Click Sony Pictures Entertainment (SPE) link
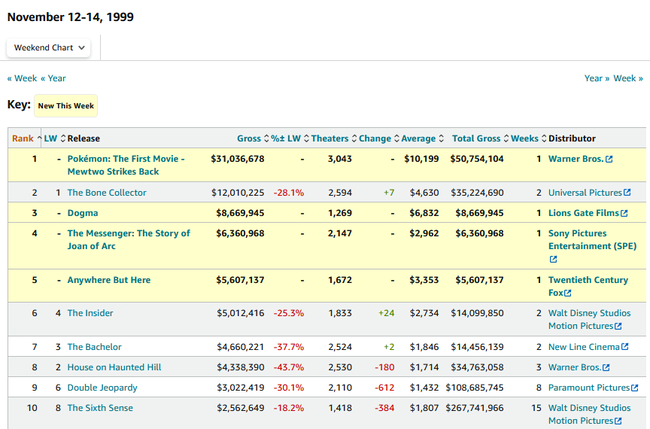 [592, 240]
